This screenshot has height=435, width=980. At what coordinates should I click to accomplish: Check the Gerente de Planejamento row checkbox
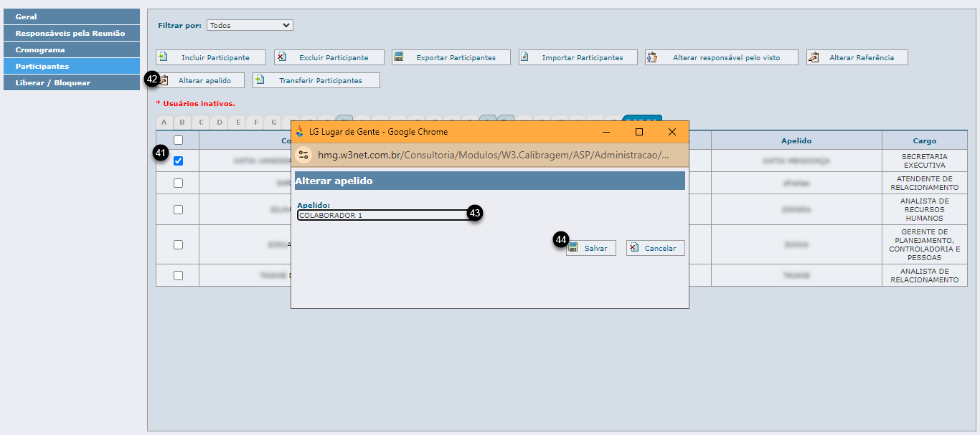[x=179, y=244]
